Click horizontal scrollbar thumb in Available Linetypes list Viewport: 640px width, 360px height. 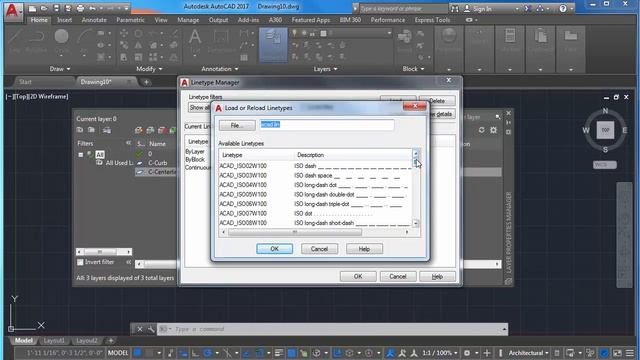295,232
